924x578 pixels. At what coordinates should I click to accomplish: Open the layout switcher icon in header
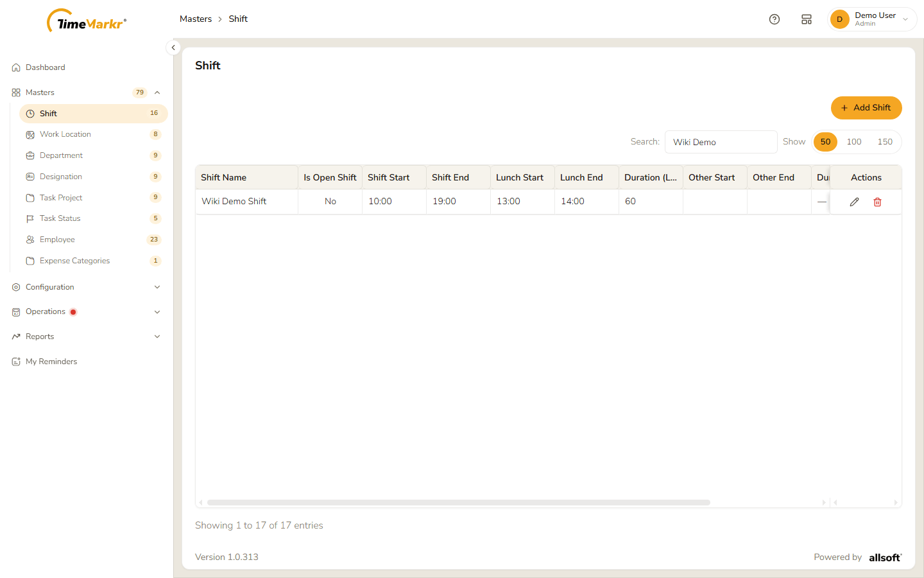click(807, 19)
